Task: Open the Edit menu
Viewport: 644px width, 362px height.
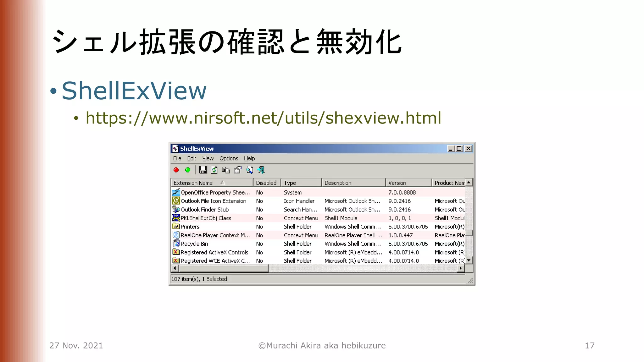Action: [192, 158]
